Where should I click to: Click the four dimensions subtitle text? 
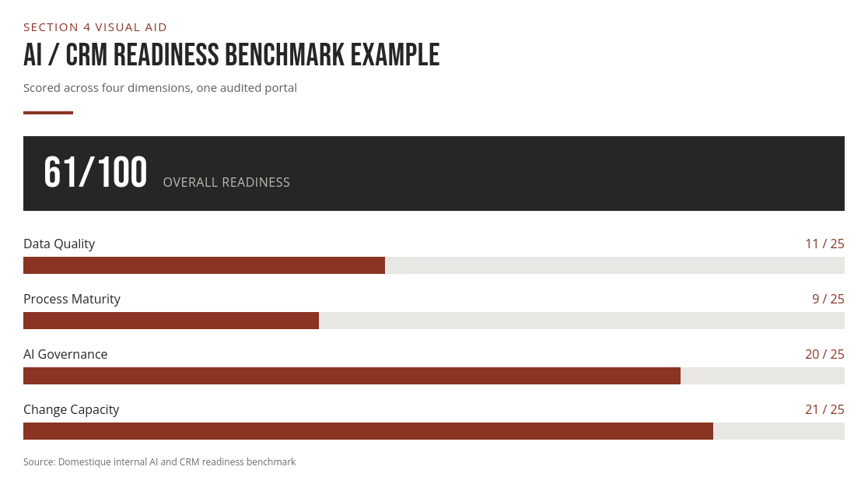[160, 88]
